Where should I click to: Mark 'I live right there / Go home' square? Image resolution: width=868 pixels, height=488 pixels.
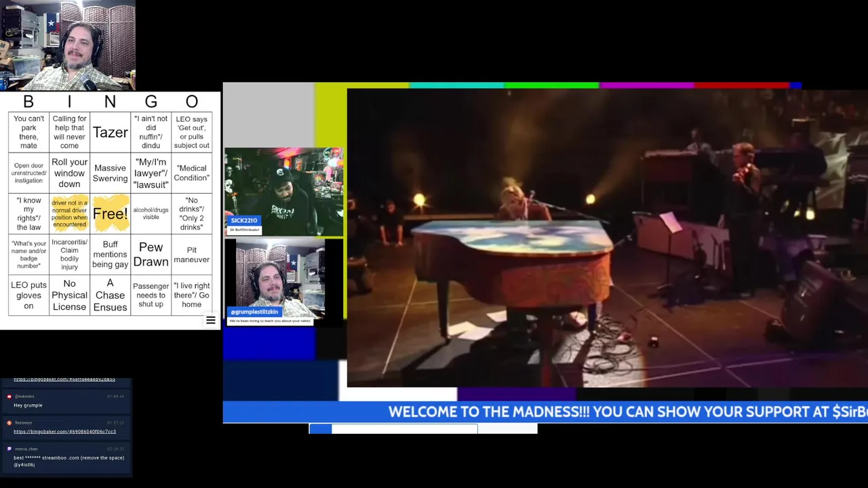pos(191,295)
